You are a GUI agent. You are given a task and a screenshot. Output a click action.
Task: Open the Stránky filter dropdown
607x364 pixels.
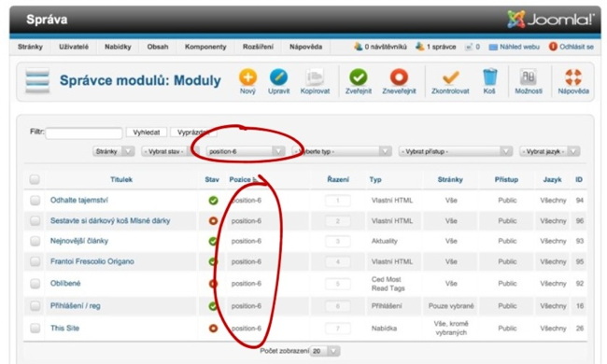[x=113, y=151]
